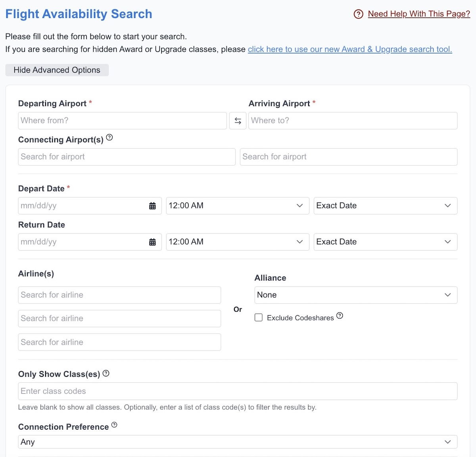Click the Exclude Codeshares help icon
The width and height of the screenshot is (476, 457).
340,316
